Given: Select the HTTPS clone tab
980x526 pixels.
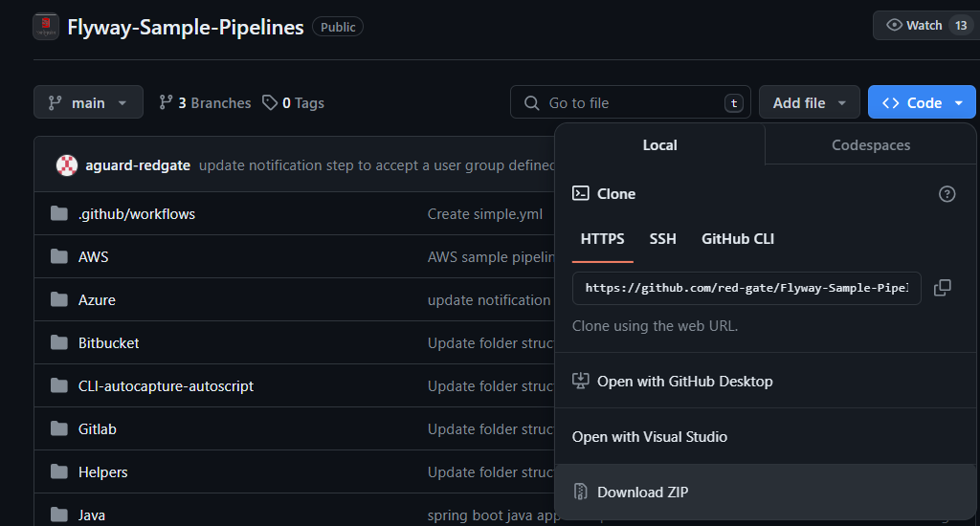Looking at the screenshot, I should point(603,239).
